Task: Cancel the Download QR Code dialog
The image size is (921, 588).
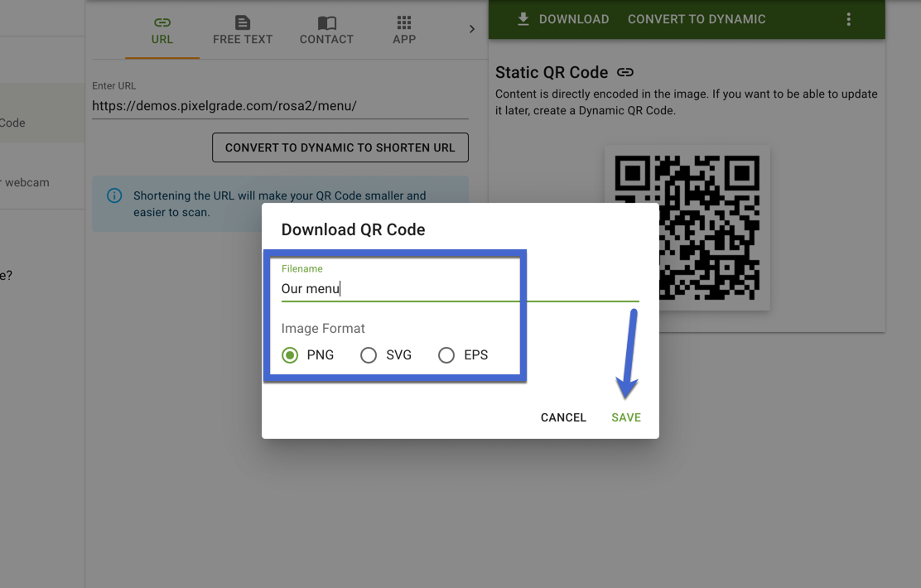Action: (563, 417)
